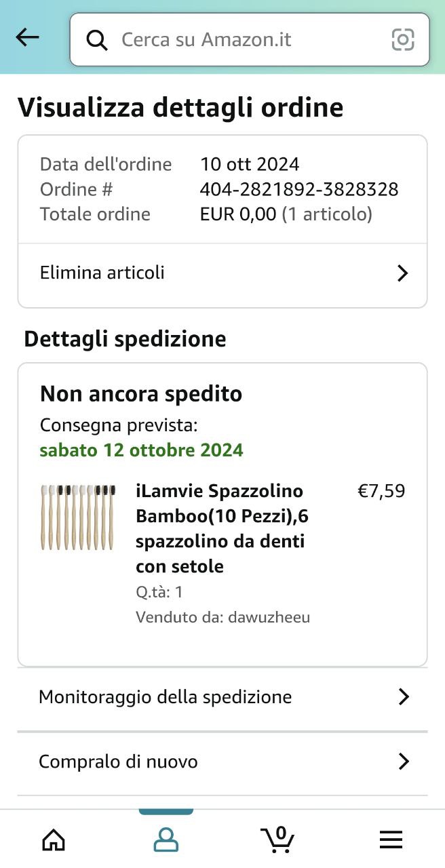
Task: Tap the order number 404-2821892-3828328
Action: coord(299,189)
